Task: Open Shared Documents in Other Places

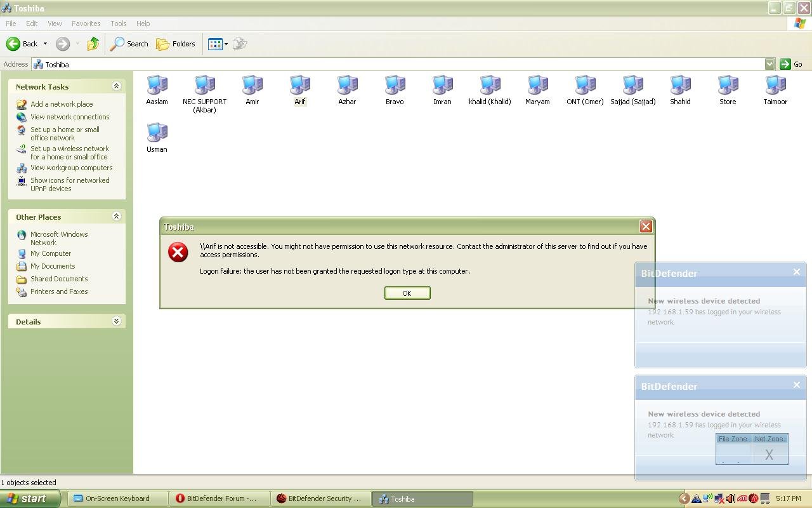Action: tap(59, 279)
